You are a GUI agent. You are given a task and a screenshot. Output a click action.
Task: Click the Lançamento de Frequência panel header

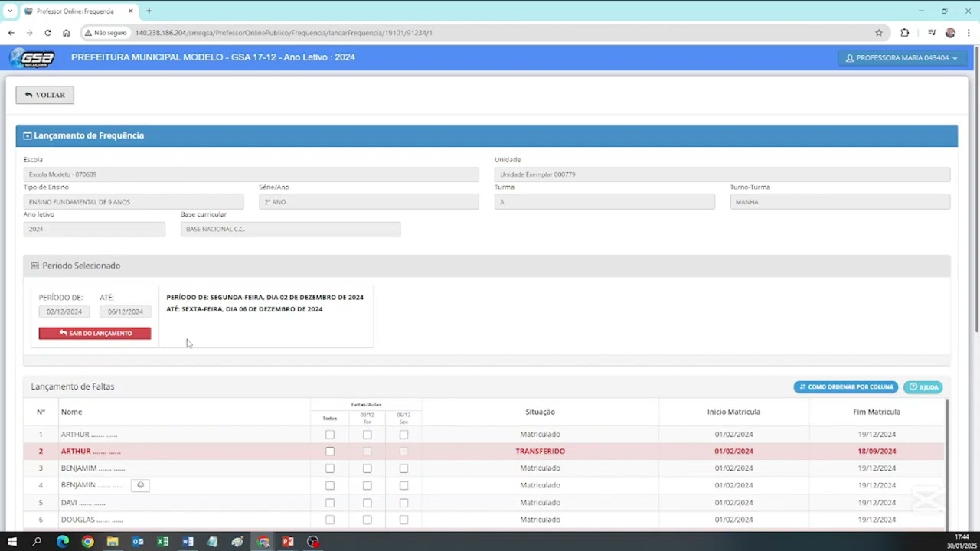click(x=486, y=135)
